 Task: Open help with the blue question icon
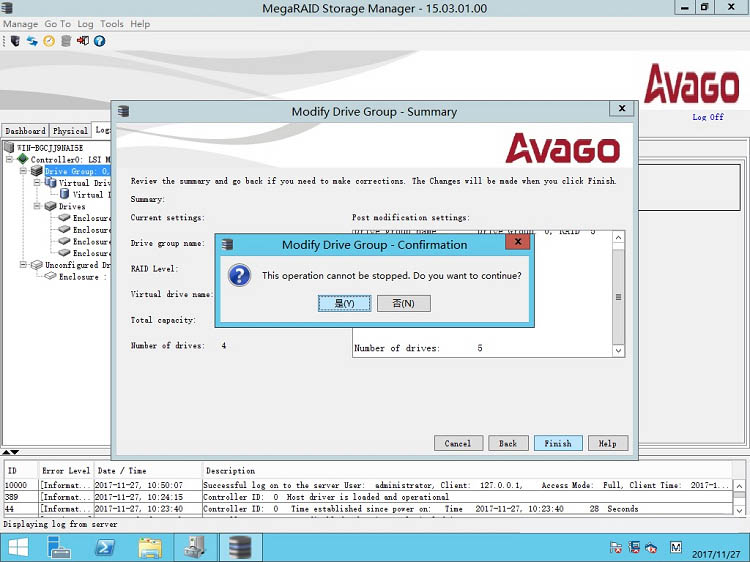[x=99, y=41]
